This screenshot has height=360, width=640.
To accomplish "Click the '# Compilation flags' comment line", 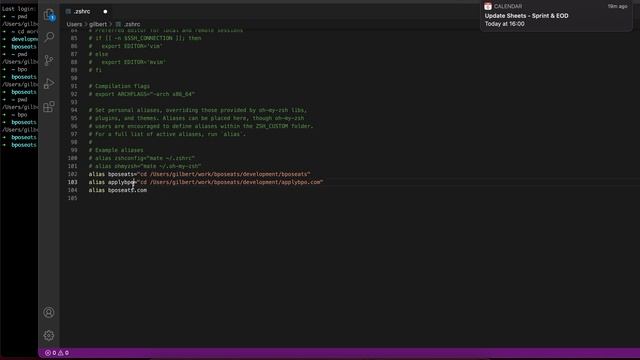I will click(120, 86).
